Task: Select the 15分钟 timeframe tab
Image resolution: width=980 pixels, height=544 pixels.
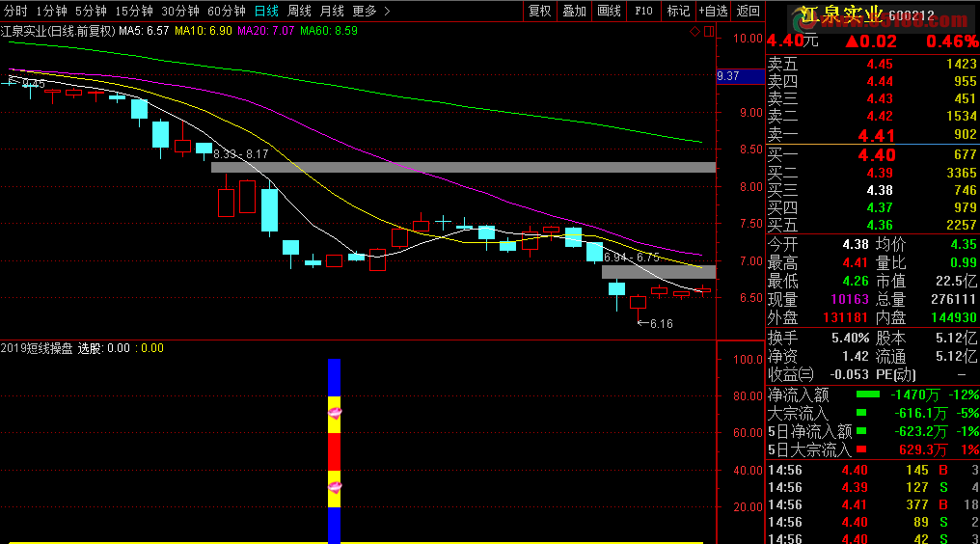Action: (x=134, y=11)
